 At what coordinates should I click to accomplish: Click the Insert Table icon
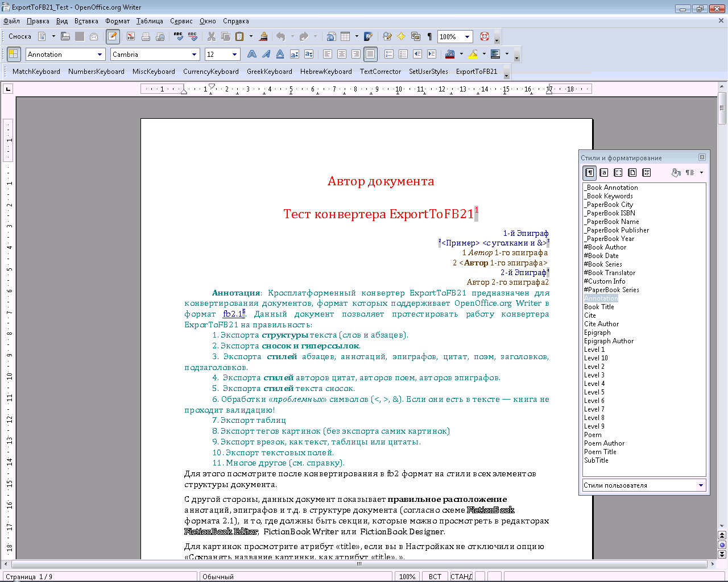click(345, 36)
